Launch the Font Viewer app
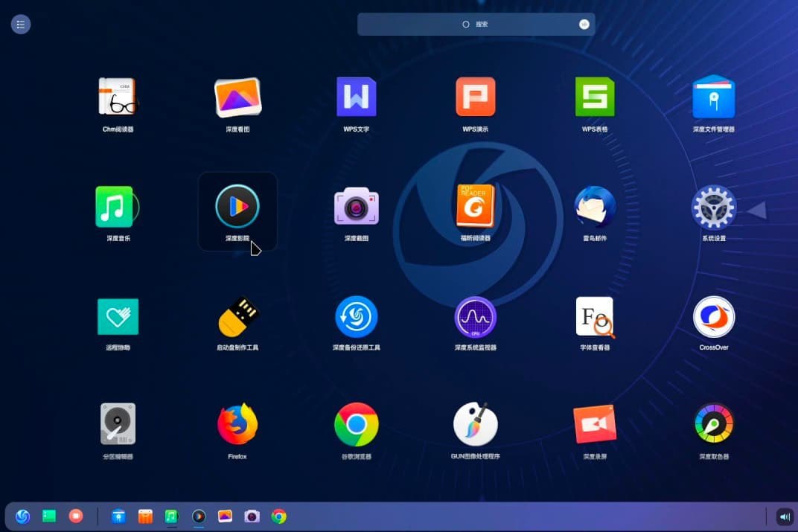 (595, 317)
